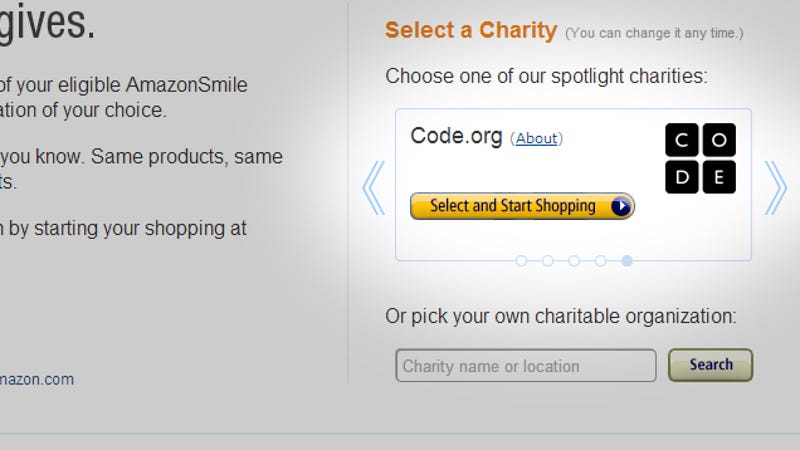The image size is (800, 450).
Task: Click the Search button for charities
Action: tap(711, 365)
